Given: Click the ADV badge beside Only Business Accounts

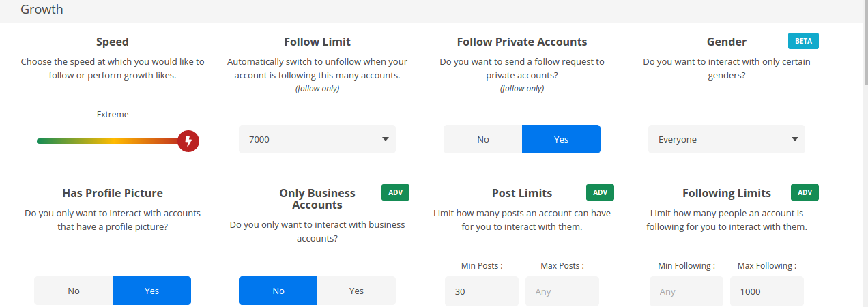Looking at the screenshot, I should 395,192.
